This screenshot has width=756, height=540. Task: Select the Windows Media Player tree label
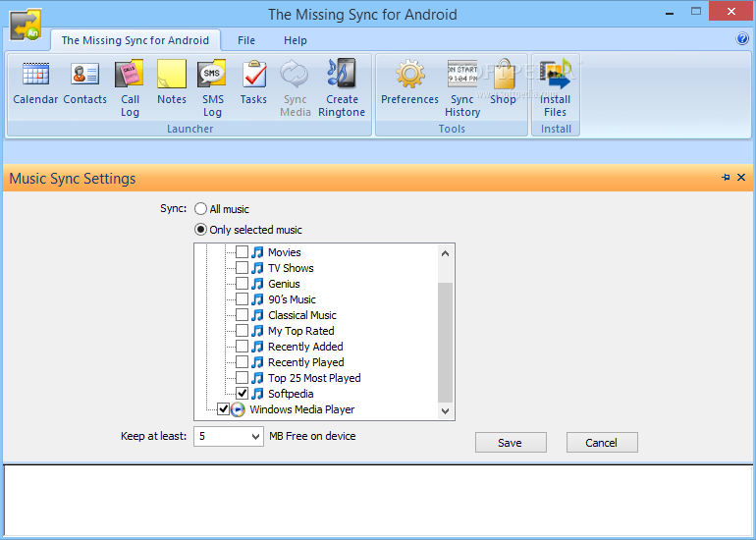(x=301, y=409)
